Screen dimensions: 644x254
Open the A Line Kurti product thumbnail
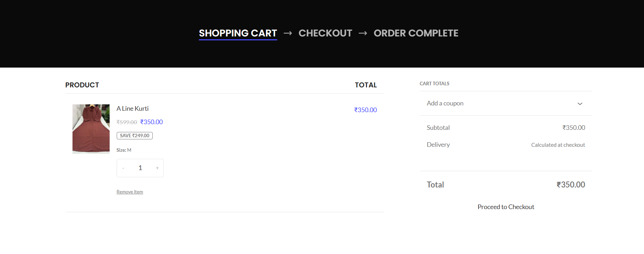(91, 129)
